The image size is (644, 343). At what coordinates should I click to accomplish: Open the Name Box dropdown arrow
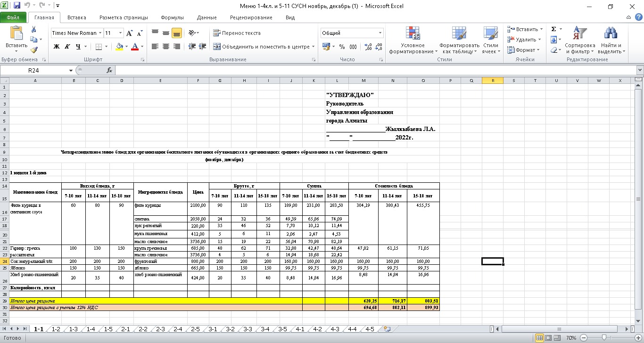[x=71, y=70]
